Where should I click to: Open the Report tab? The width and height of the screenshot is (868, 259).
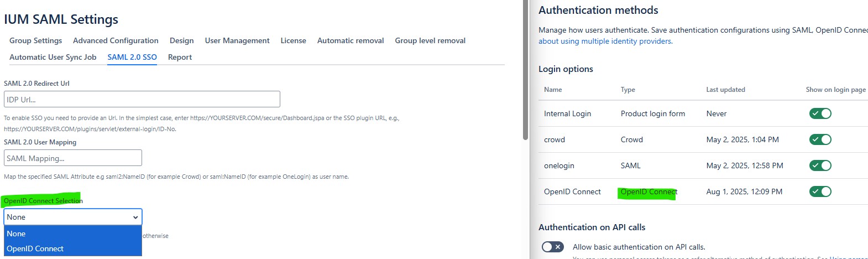tap(180, 57)
